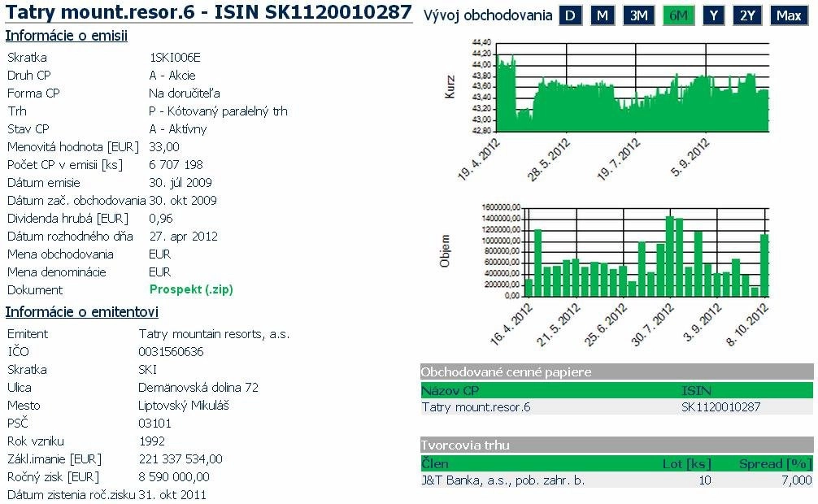
Task: Click the ISIN column header
Action: pyautogui.click(x=696, y=390)
